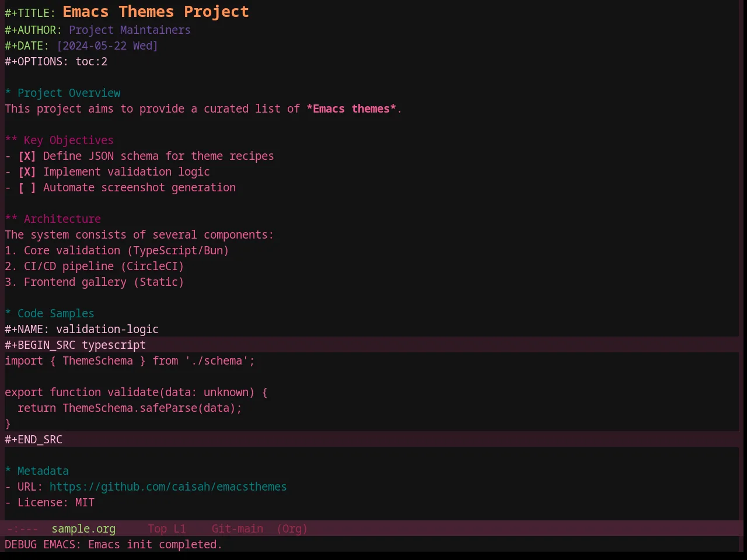The image size is (747, 560).
Task: Click the 'Git-main' version control indicator
Action: 238,529
